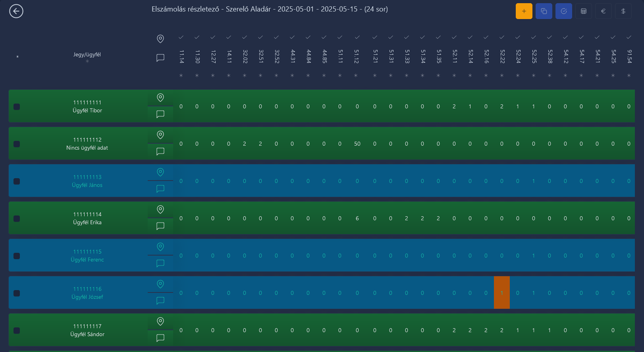Click the Jegy/ügyfél column header

coord(87,55)
